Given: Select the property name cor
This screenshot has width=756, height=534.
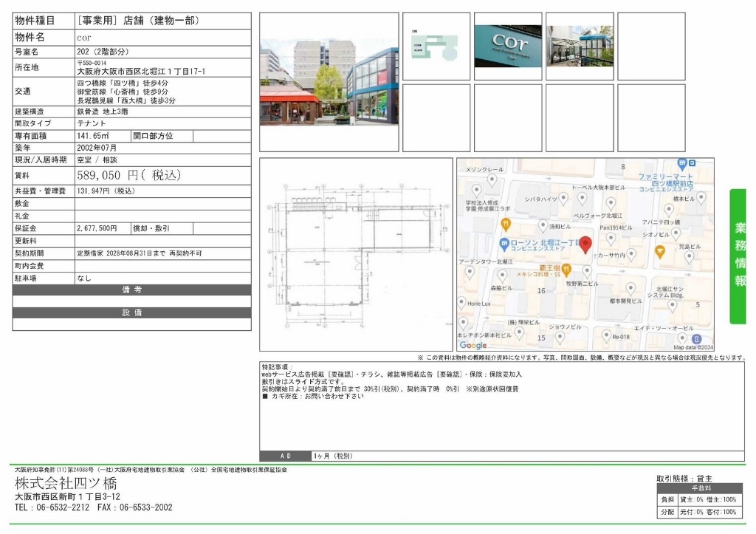Looking at the screenshot, I should point(84,37).
